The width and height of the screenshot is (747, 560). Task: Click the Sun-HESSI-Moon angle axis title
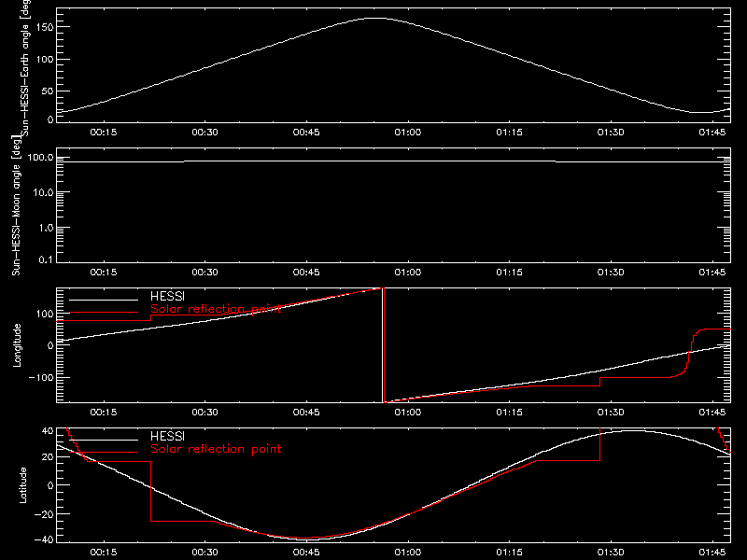[16, 205]
